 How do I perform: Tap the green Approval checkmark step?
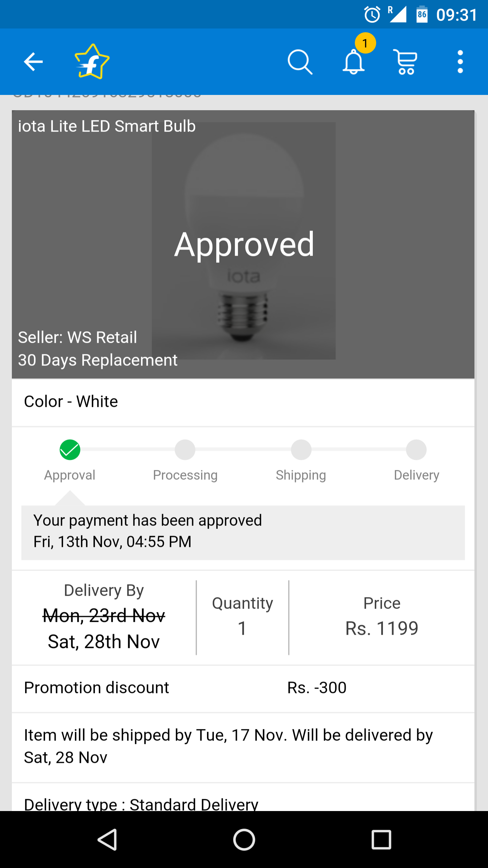click(x=70, y=450)
